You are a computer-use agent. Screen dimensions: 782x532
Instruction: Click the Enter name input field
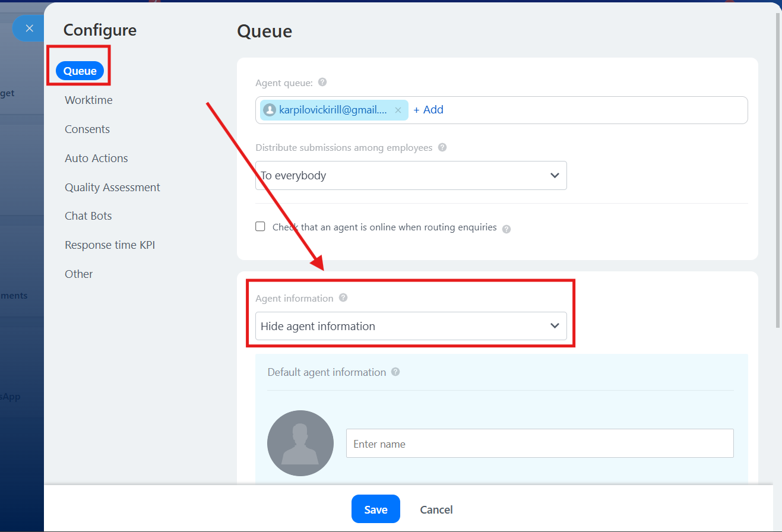540,444
